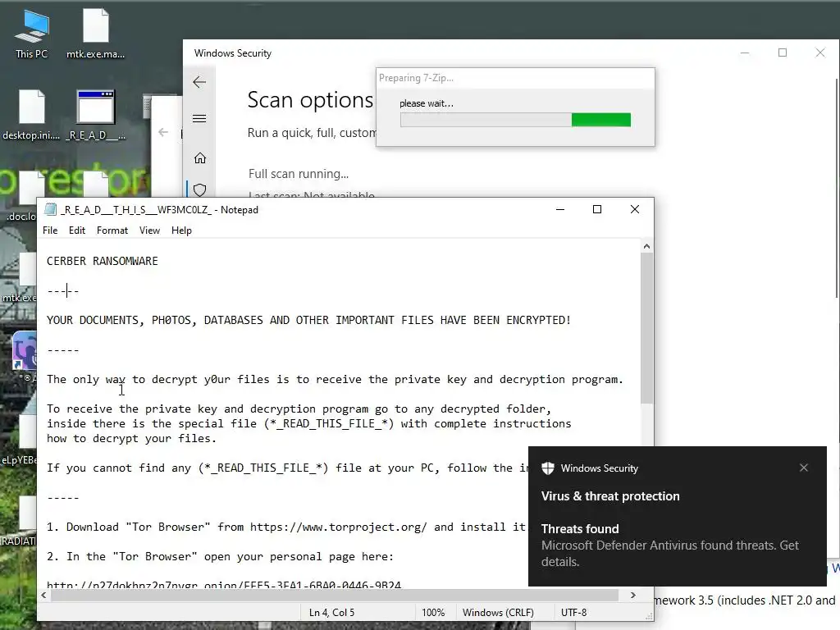Open hamburger menu in Windows Security

199,118
